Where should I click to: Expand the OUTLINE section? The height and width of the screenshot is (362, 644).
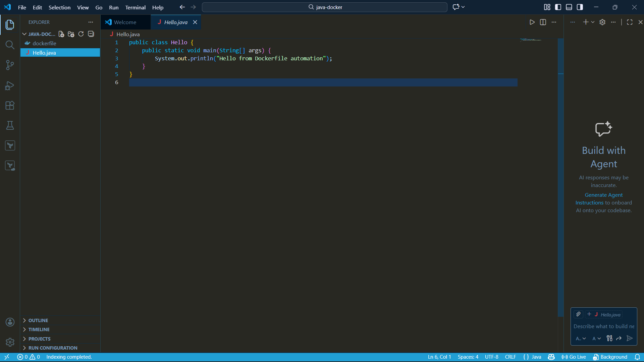(x=38, y=320)
